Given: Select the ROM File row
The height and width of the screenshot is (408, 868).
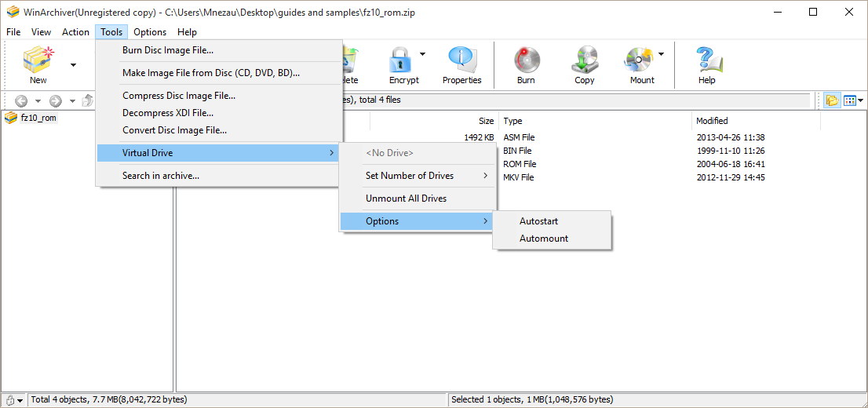Looking at the screenshot, I should click(519, 164).
